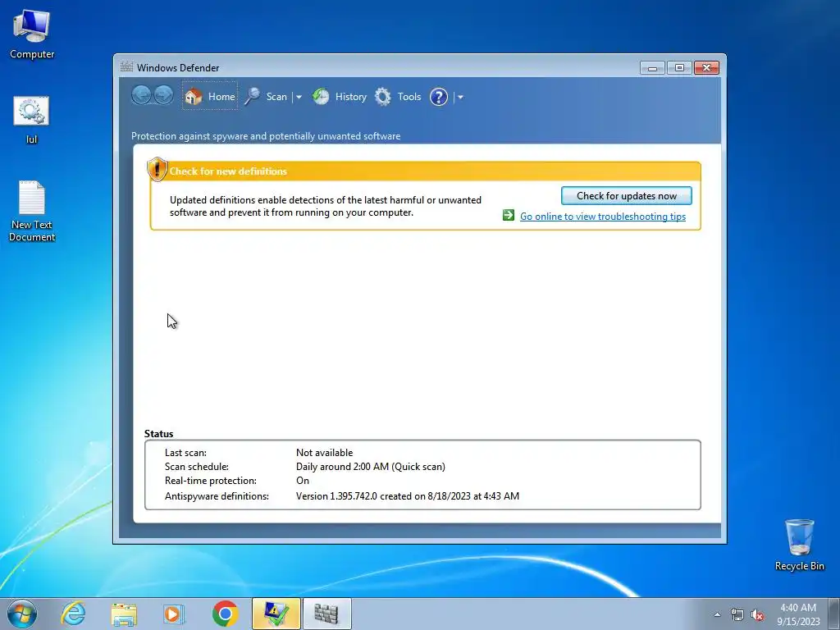The width and height of the screenshot is (840, 630).
Task: Click the antispyware definitions version text
Action: click(407, 496)
